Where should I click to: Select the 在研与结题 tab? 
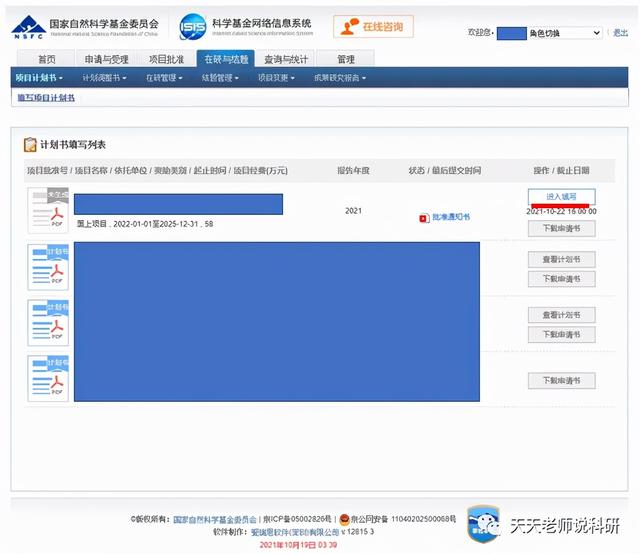click(226, 59)
